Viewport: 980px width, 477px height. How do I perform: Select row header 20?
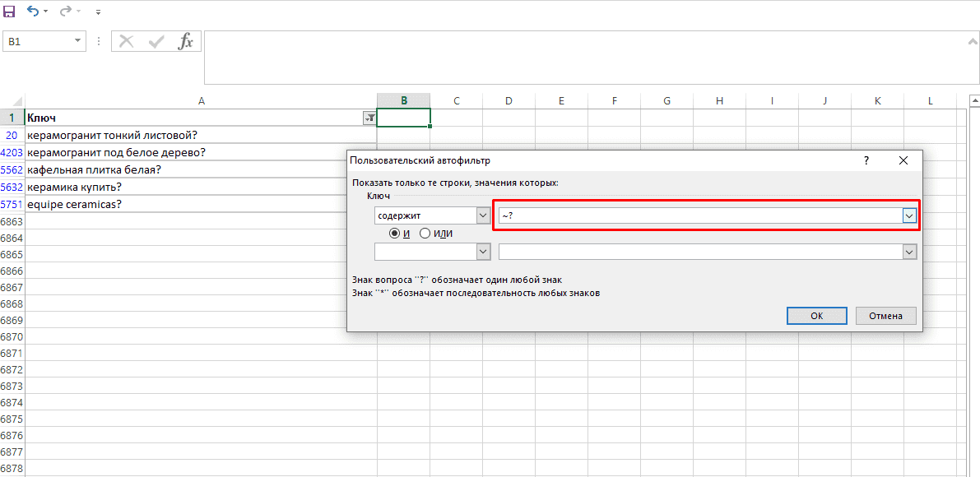click(12, 135)
